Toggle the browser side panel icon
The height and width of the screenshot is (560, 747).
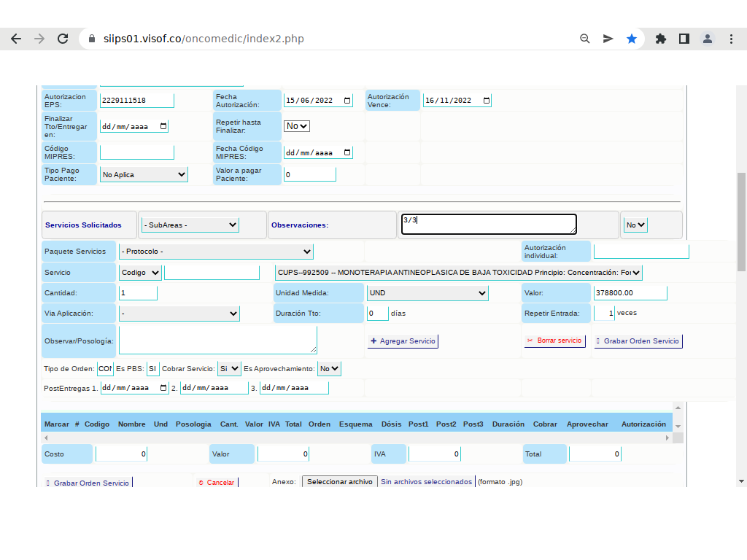point(684,39)
